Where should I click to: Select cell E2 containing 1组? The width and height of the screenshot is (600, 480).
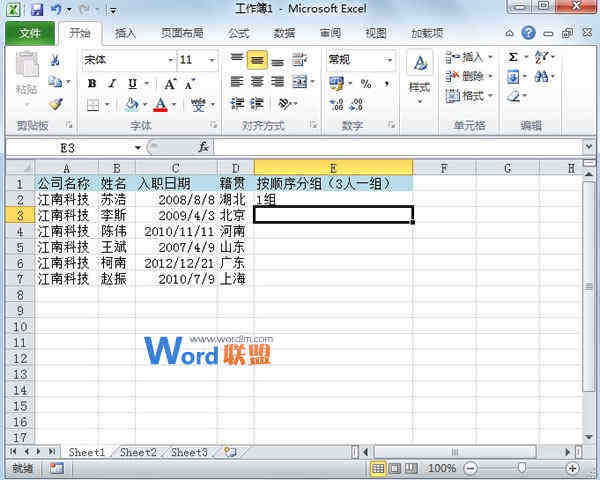point(333,199)
